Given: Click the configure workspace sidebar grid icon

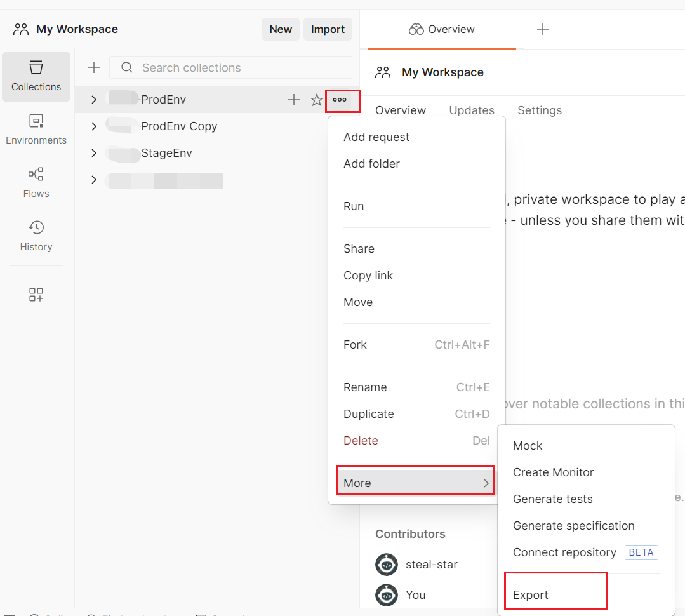Looking at the screenshot, I should click(x=36, y=295).
